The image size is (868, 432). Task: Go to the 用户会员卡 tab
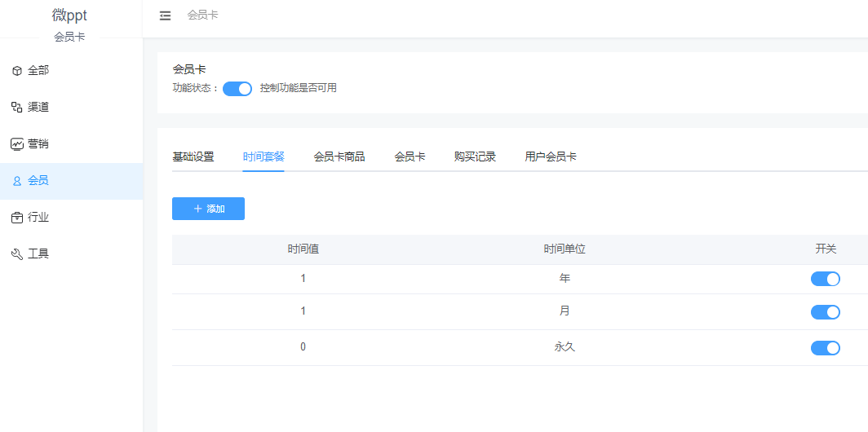(551, 156)
